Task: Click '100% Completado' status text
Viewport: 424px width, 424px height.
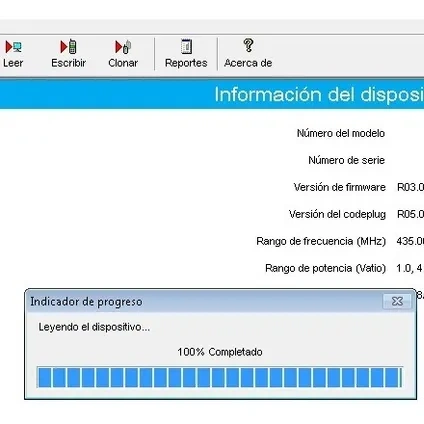Action: click(220, 352)
